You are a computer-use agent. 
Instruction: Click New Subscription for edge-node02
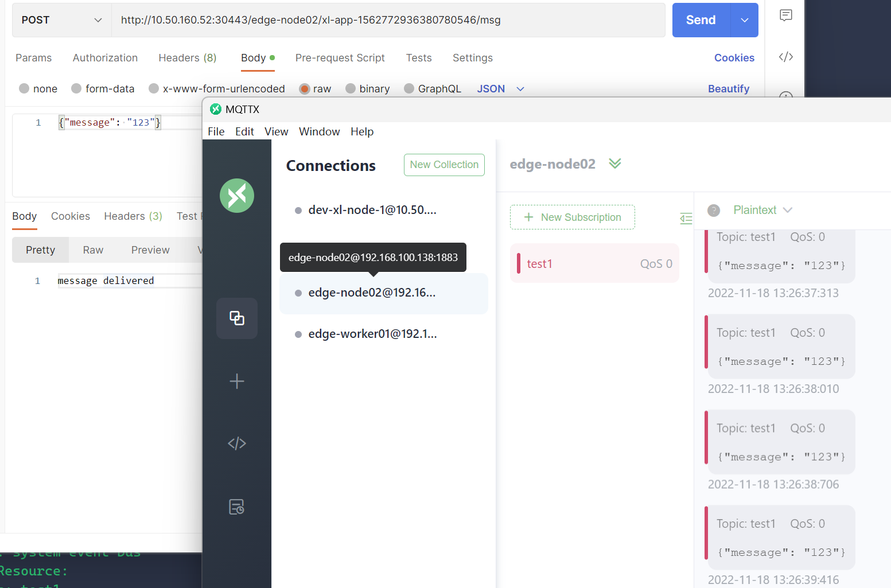pyautogui.click(x=572, y=217)
